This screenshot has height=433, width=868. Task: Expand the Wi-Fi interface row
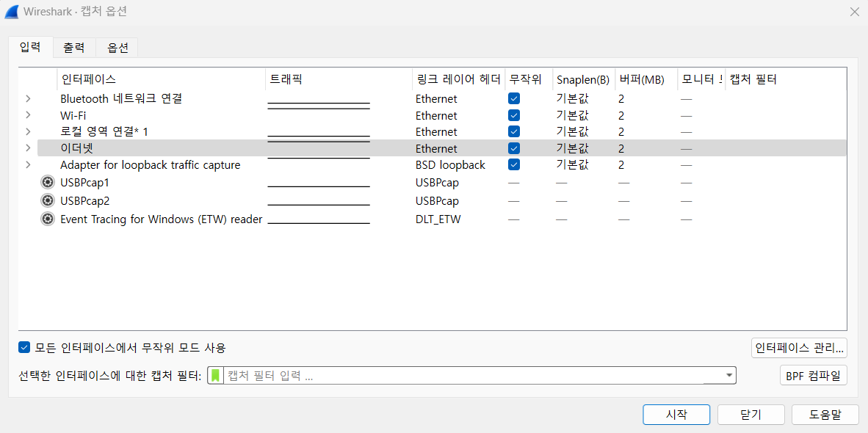coord(28,115)
